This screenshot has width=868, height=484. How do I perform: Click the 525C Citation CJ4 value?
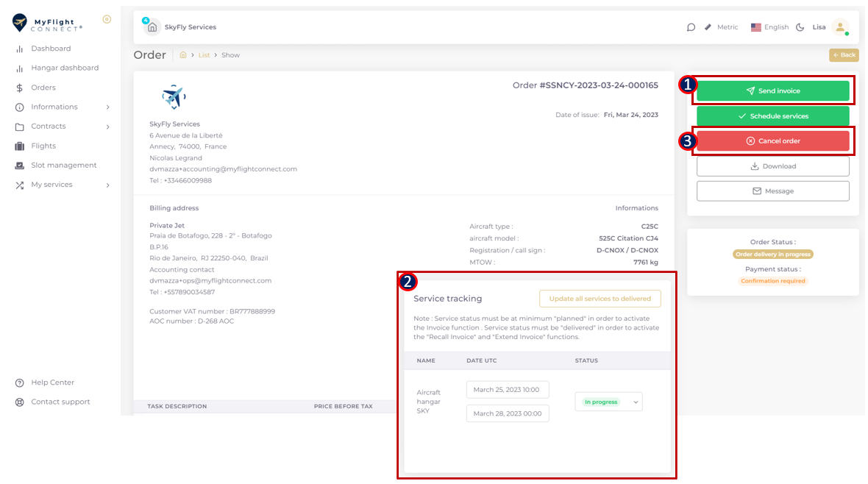tap(628, 238)
